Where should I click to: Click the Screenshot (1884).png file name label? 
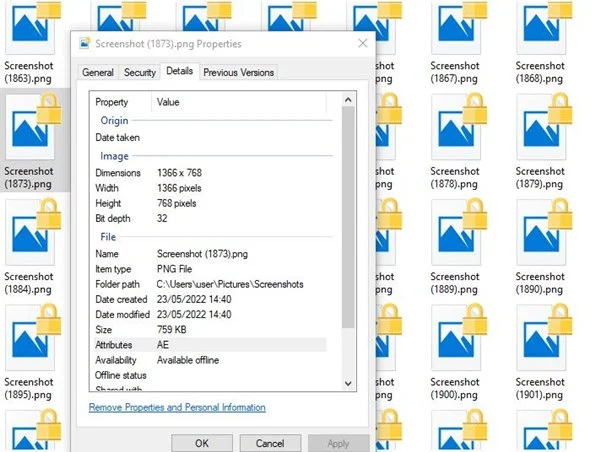click(x=29, y=283)
